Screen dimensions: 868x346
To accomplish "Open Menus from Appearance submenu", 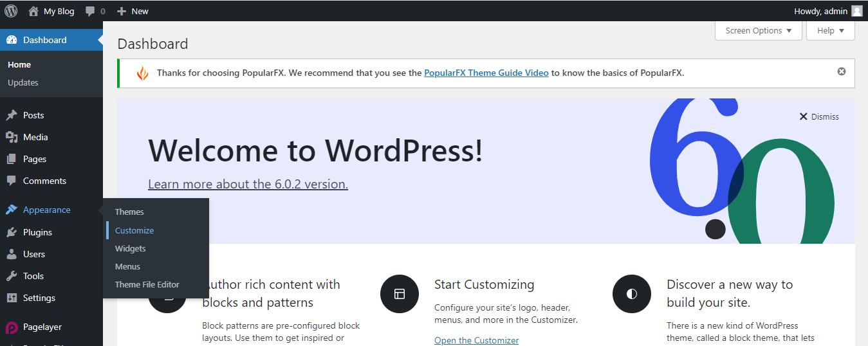I will 127,266.
